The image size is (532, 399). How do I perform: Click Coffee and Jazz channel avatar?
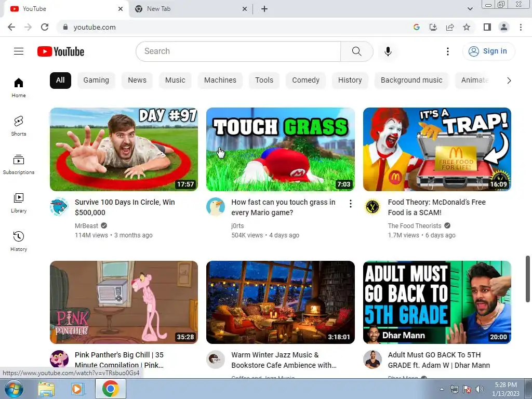click(216, 360)
